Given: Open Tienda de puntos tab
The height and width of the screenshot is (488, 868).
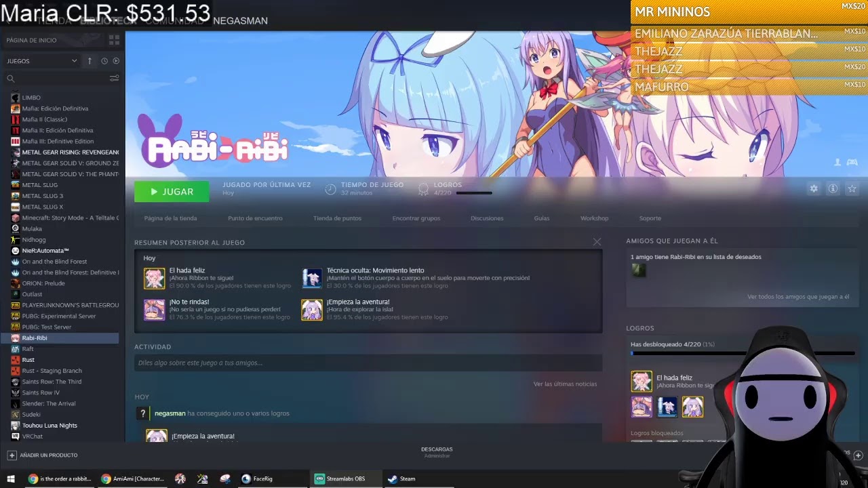Looking at the screenshot, I should 337,218.
